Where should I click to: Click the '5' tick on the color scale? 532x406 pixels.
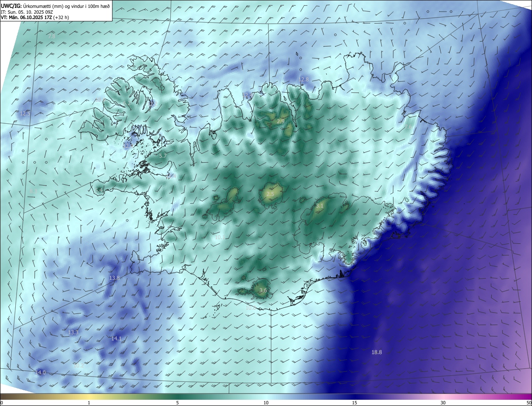177,403
